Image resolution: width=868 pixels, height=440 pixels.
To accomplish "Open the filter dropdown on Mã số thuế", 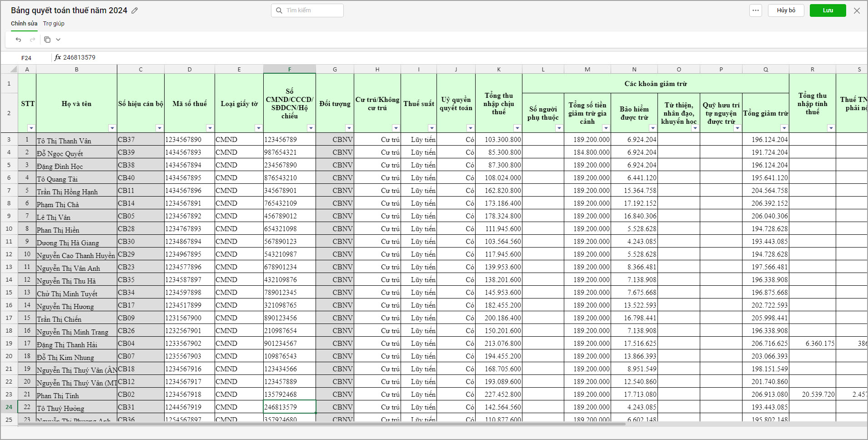I will pos(210,128).
